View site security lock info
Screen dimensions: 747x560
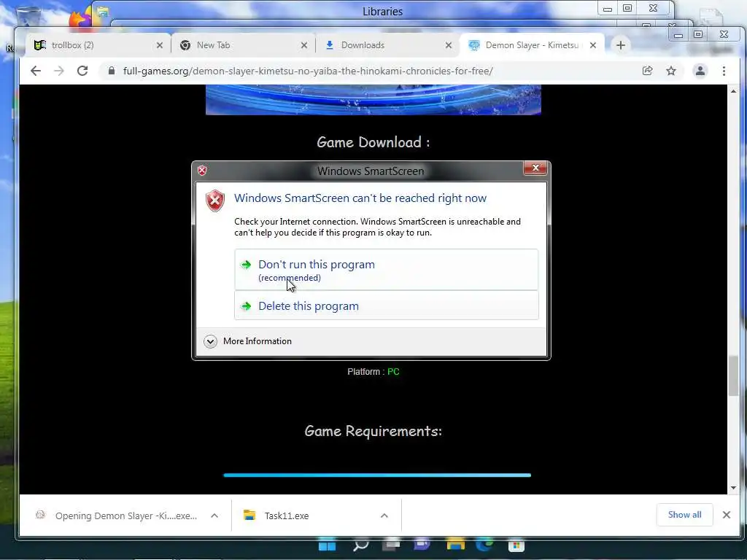(x=112, y=71)
